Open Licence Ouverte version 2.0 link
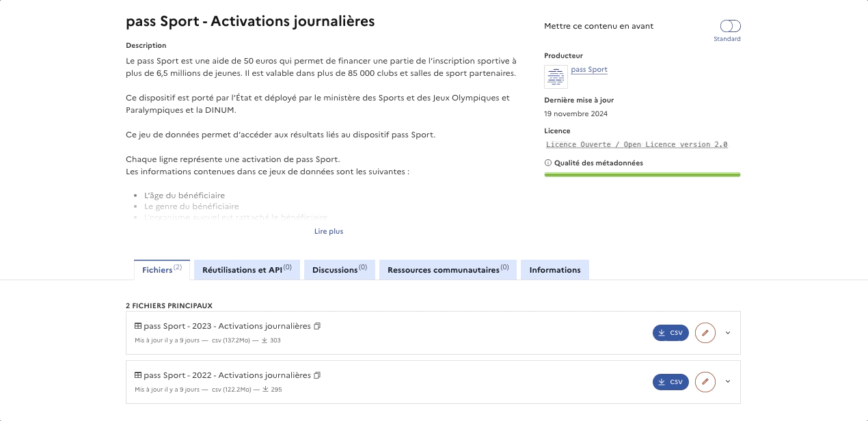Image resolution: width=868 pixels, height=421 pixels. (636, 145)
